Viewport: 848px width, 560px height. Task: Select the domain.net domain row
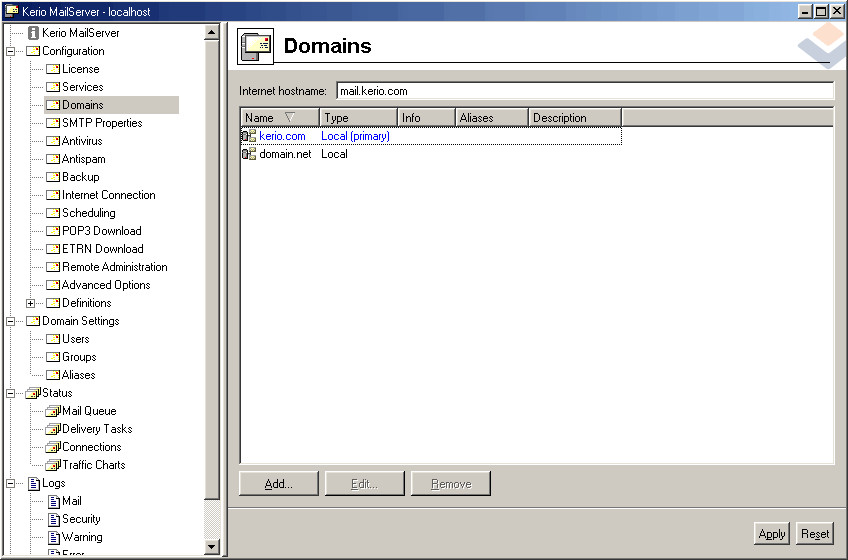point(431,154)
